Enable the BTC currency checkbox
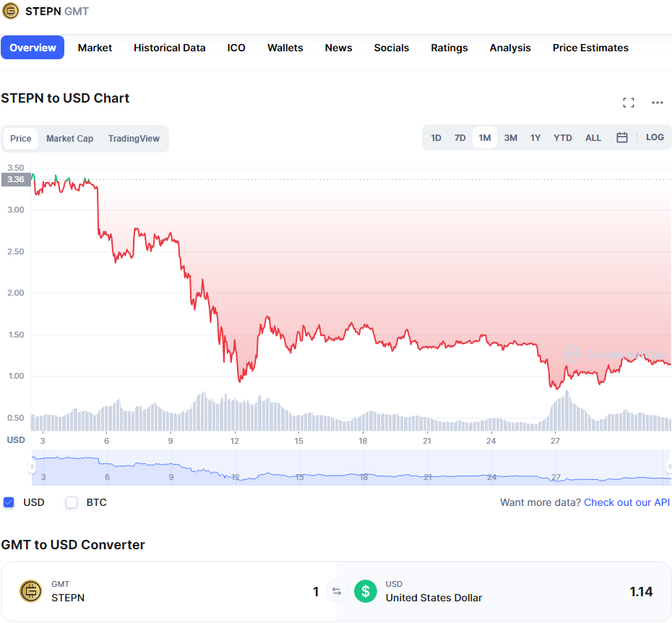This screenshot has width=672, height=623. [72, 502]
